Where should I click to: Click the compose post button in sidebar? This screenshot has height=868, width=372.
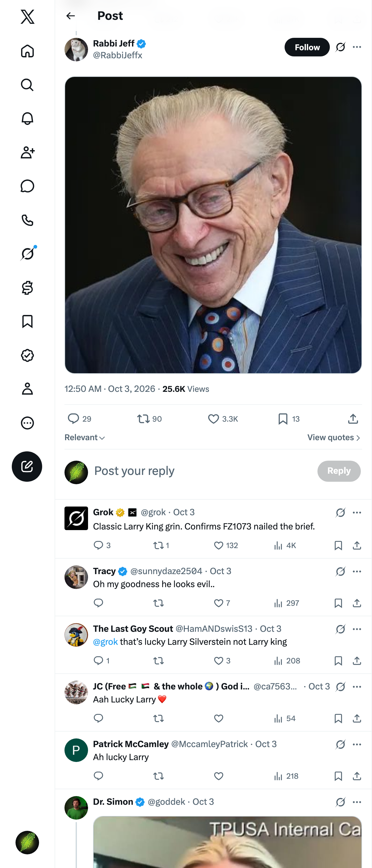(x=27, y=466)
